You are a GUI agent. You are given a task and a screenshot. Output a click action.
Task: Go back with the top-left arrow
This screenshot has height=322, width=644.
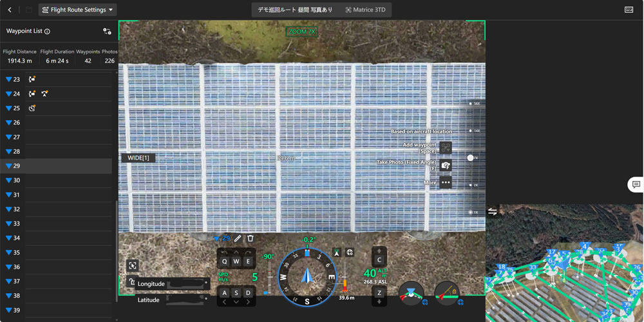10,10
